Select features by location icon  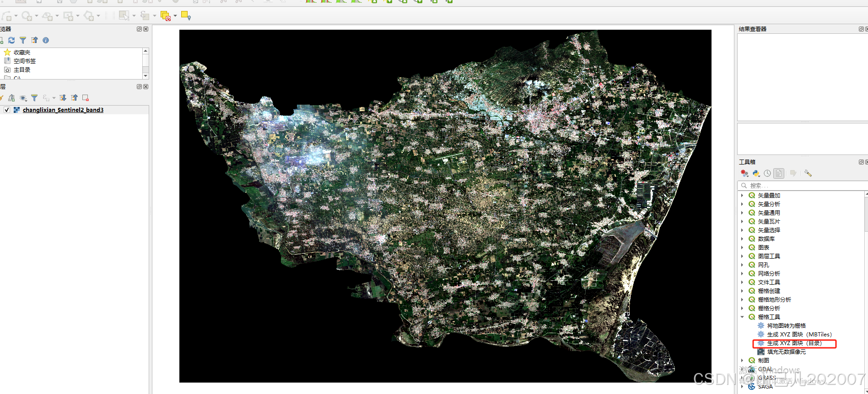point(186,16)
